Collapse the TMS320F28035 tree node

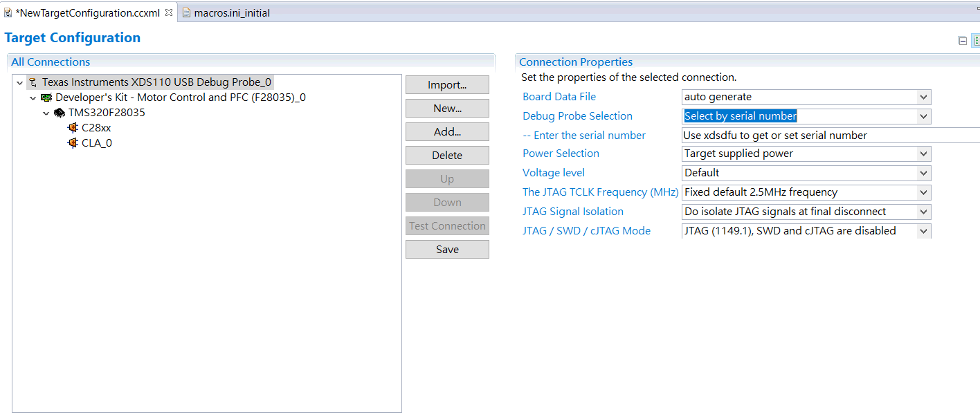point(46,113)
